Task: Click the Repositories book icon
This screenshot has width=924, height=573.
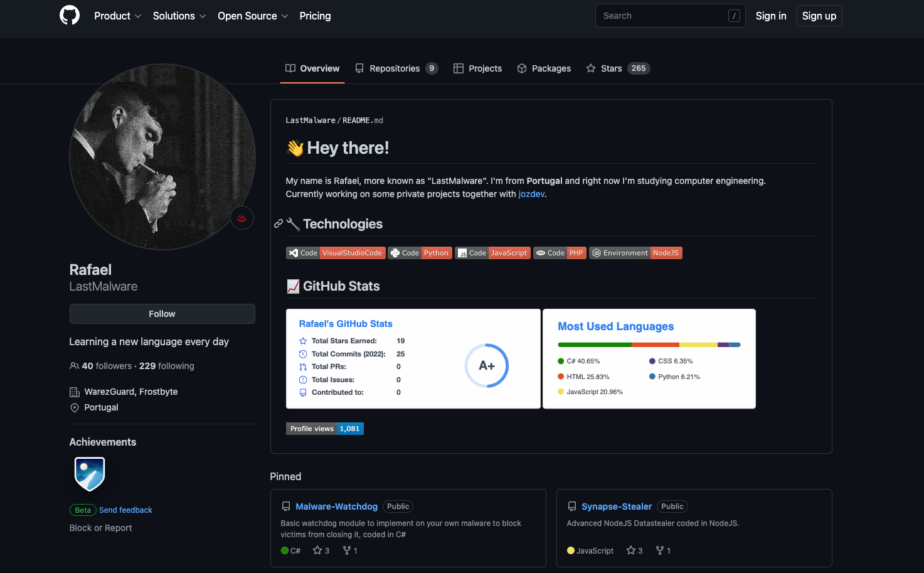Action: click(359, 68)
